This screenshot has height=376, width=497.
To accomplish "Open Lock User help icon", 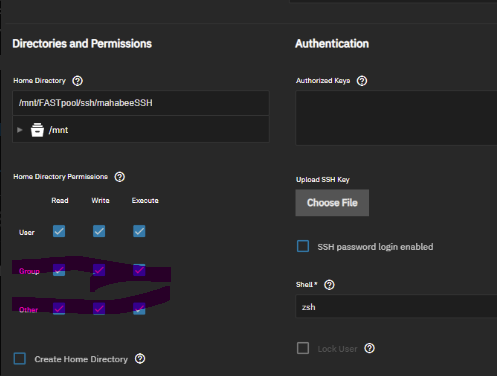I will 369,348.
